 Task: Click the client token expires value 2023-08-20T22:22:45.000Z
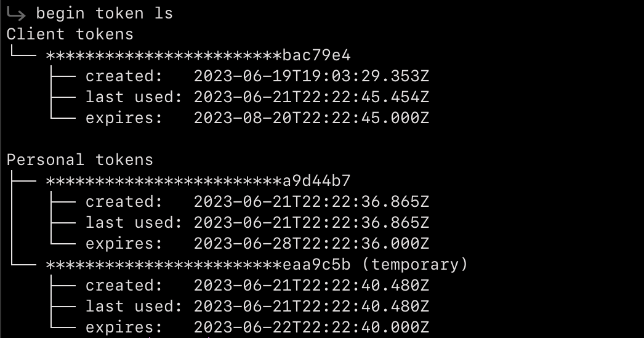312,118
